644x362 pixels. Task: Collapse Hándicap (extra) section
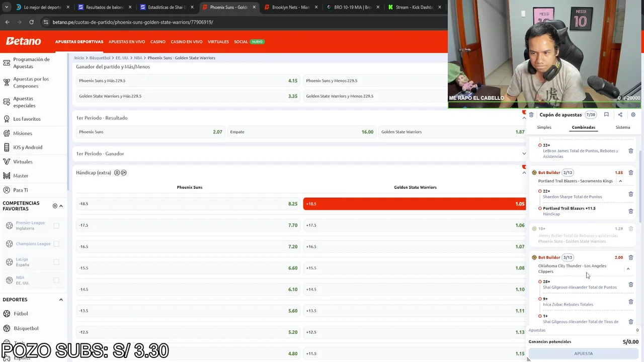(524, 173)
